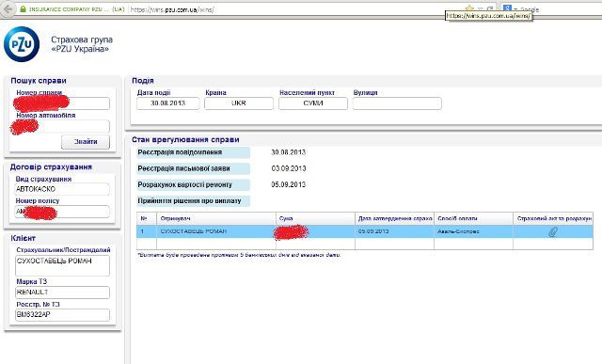Click the green padlock site identity icon
Image resolution: width=602 pixels, height=364 pixels.
(23, 8)
